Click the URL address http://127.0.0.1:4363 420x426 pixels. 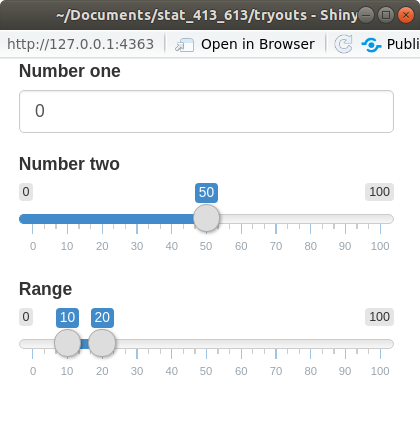tap(80, 44)
